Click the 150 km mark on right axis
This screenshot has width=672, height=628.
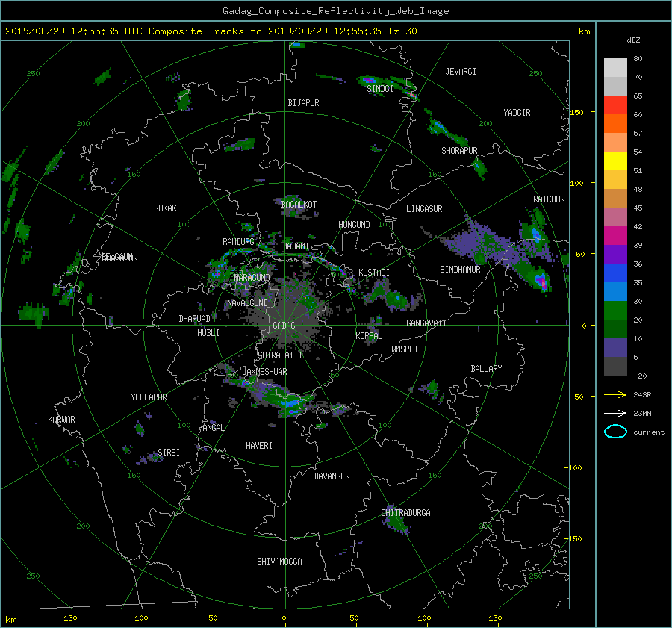click(577, 112)
